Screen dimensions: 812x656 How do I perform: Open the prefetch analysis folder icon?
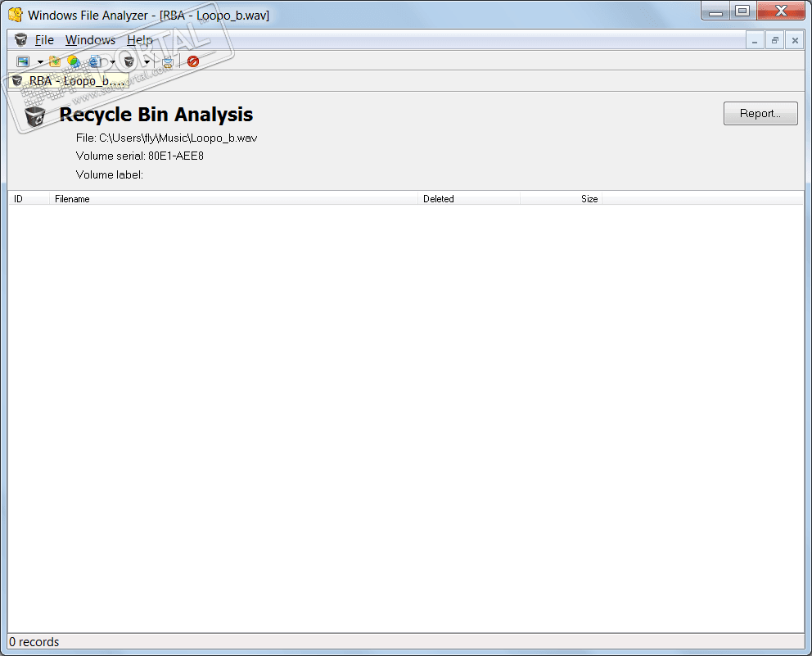pos(54,61)
